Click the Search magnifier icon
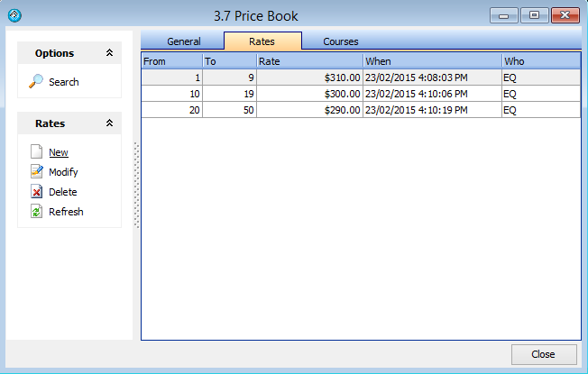Screen dimensions: 588x374 pos(36,82)
